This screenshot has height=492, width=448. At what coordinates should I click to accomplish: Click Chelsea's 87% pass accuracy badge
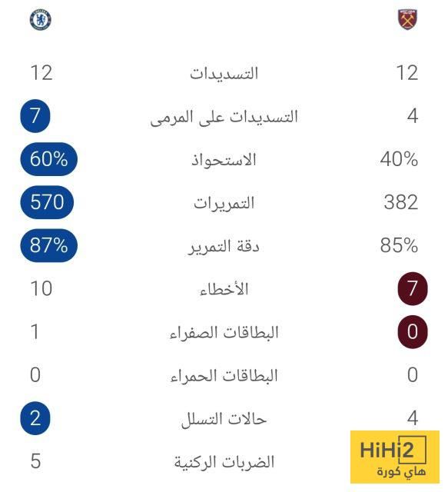[x=48, y=245]
